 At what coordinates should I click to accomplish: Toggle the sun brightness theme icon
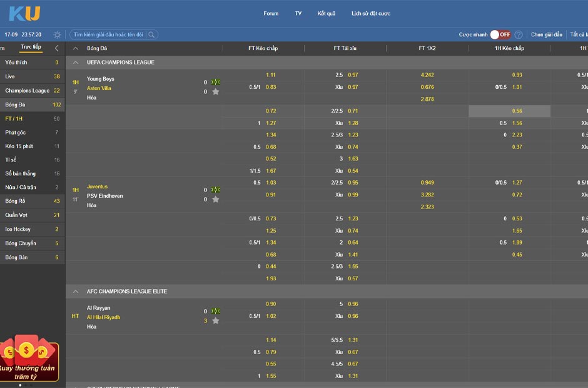pyautogui.click(x=57, y=35)
